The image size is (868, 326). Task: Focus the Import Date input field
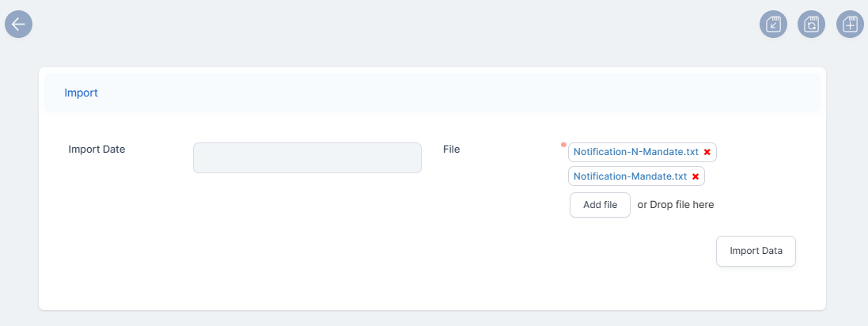[x=307, y=157]
